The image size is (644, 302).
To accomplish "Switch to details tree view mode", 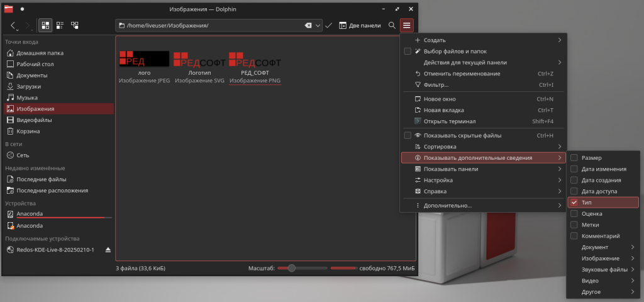I will [75, 25].
